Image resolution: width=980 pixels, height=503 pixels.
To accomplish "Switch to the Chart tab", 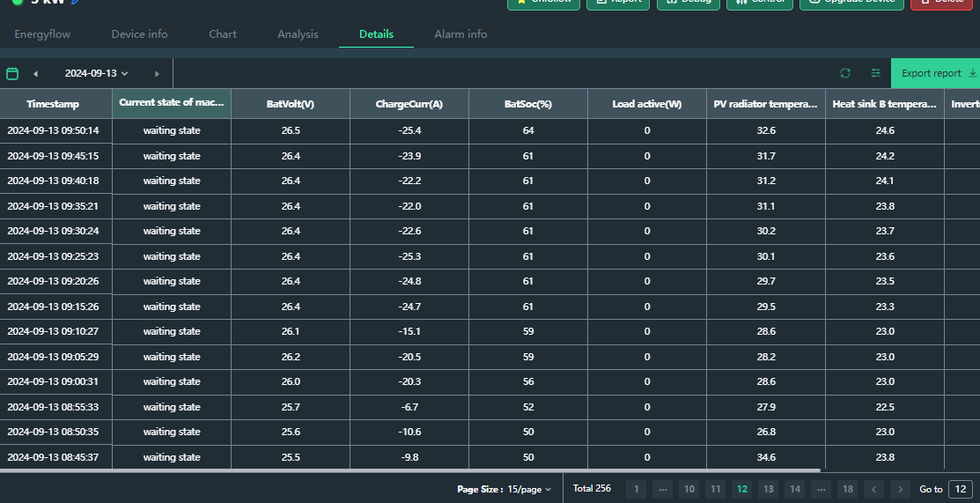I will coord(223,34).
